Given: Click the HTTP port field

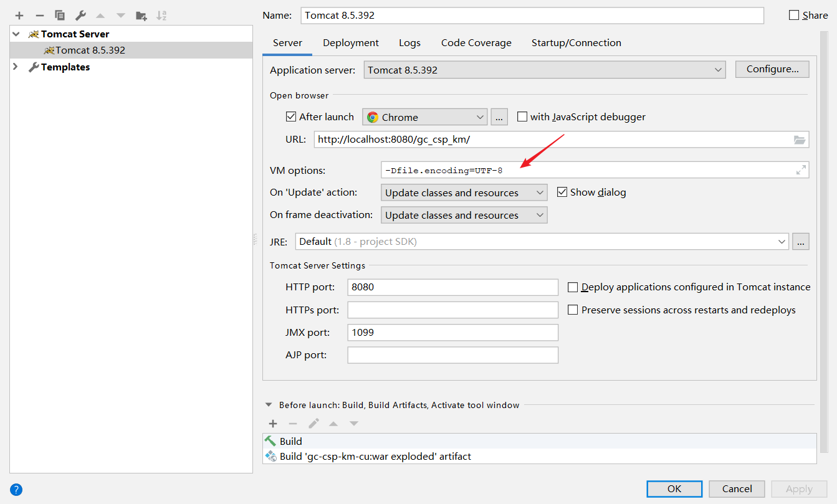Looking at the screenshot, I should (x=452, y=287).
